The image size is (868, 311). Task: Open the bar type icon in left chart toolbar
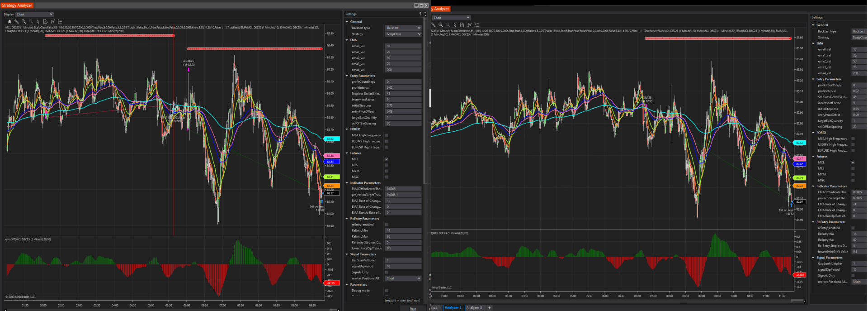(x=9, y=21)
